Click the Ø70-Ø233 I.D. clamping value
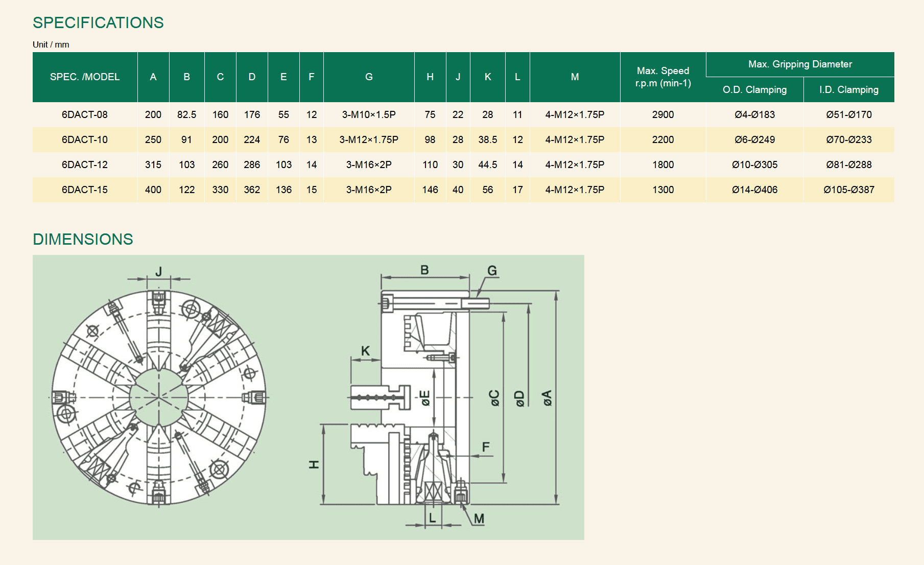 click(x=849, y=139)
